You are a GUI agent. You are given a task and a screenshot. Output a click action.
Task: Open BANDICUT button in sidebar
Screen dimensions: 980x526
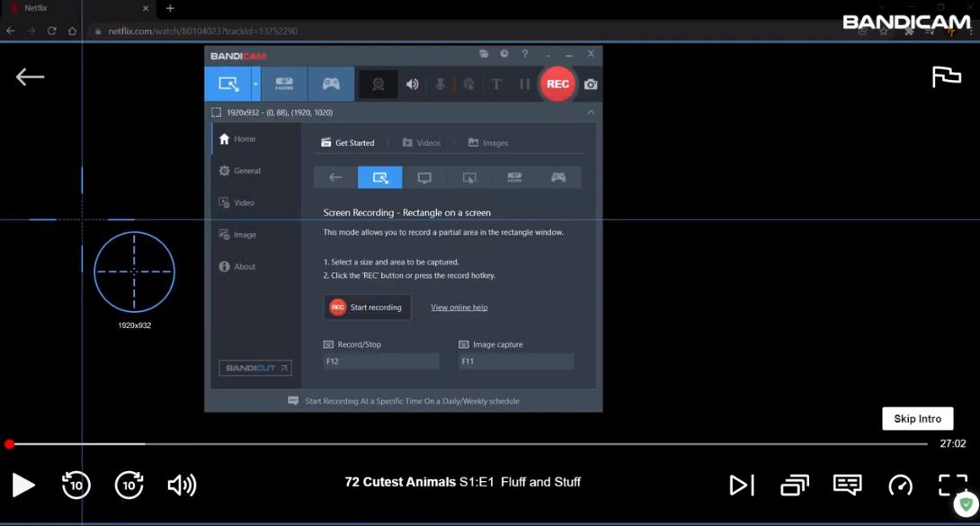click(x=255, y=368)
